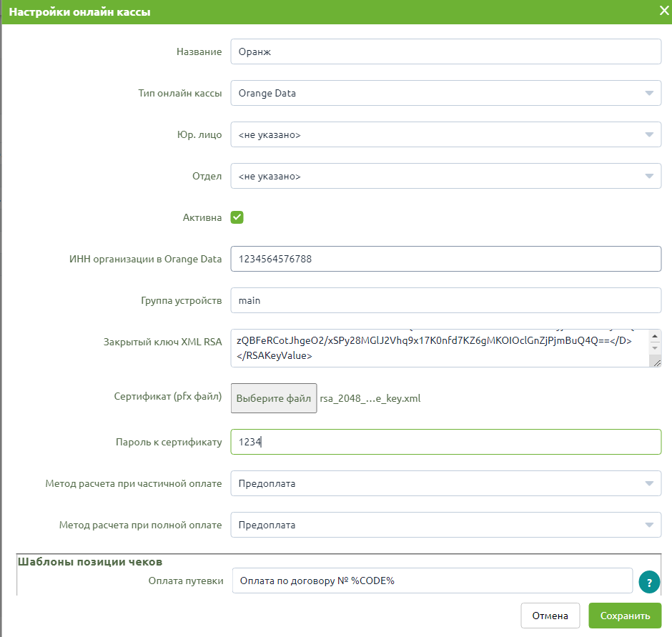Click the Пароль к сертификату field
This screenshot has width=672, height=637.
click(x=445, y=442)
